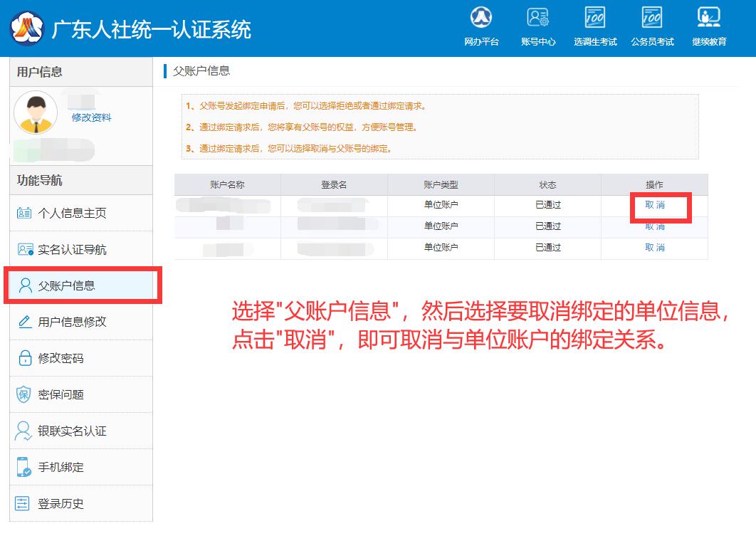Open 银联实名认证 in the sidebar
Image resolution: width=756 pixels, height=536 pixels.
[72, 431]
